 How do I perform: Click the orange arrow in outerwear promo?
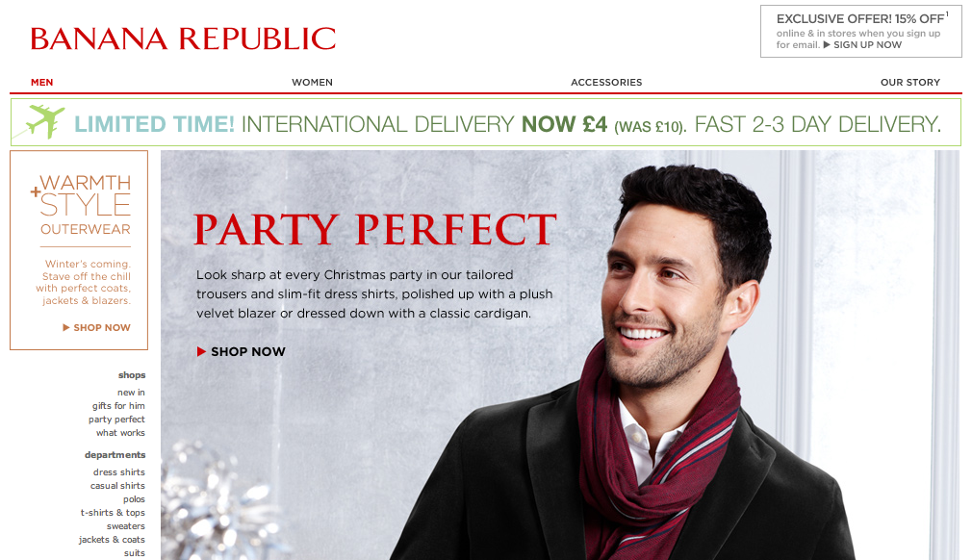(x=65, y=328)
